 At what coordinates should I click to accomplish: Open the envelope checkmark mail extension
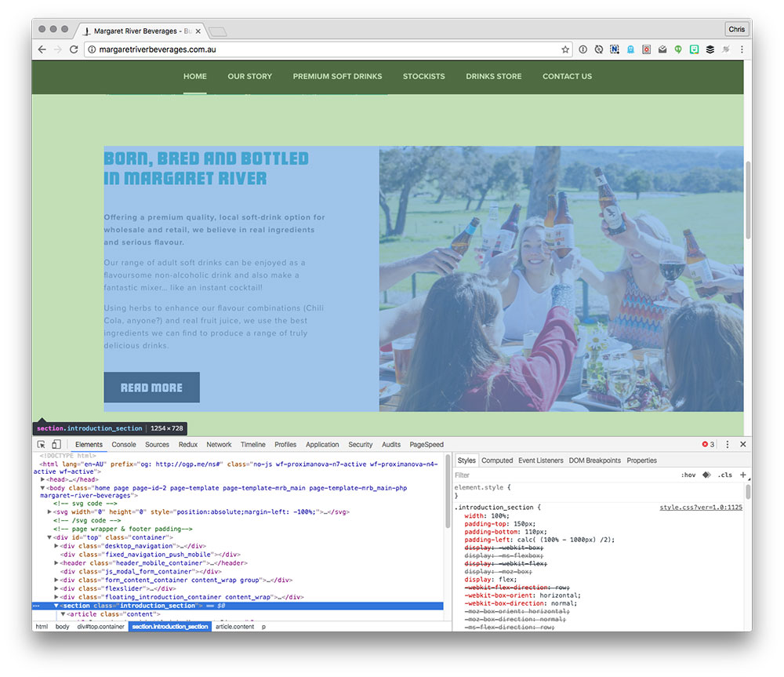pos(662,49)
